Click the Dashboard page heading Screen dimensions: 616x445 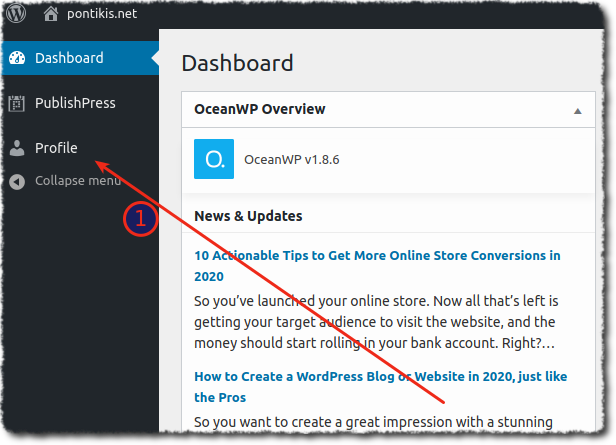click(x=237, y=63)
